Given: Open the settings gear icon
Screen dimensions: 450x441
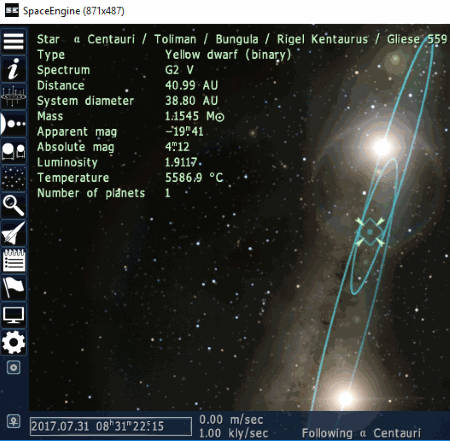Looking at the screenshot, I should point(13,342).
